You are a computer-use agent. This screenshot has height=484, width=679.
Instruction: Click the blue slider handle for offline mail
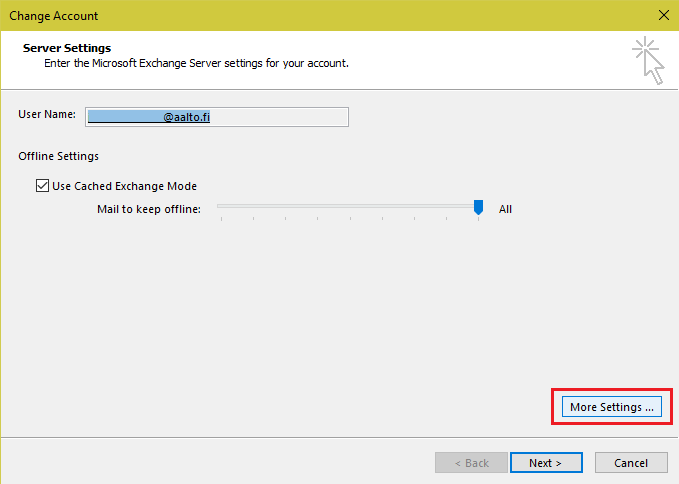pos(478,207)
